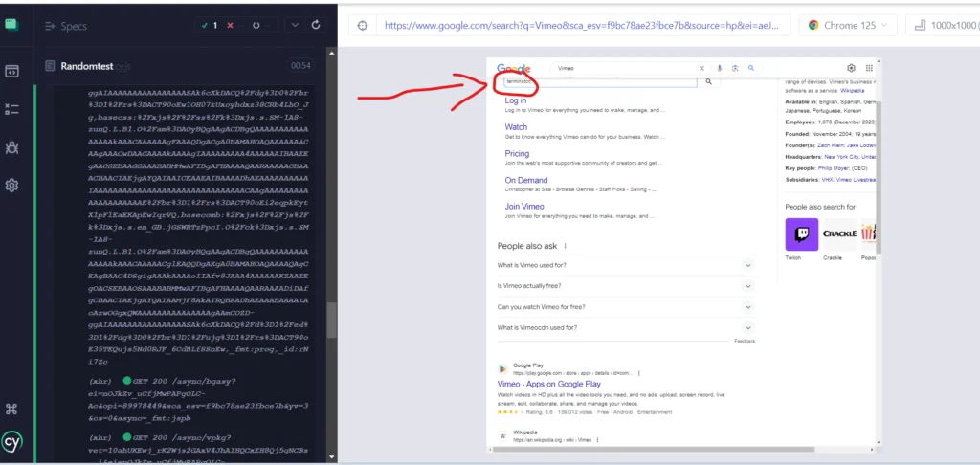This screenshot has width=980, height=465.
Task: Open the Cypress project logo icon
Action: tap(11, 25)
